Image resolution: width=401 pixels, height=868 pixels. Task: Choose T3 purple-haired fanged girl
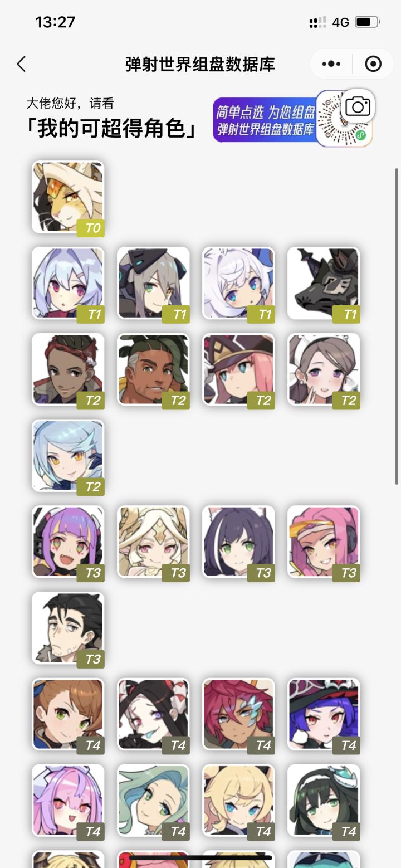68,542
